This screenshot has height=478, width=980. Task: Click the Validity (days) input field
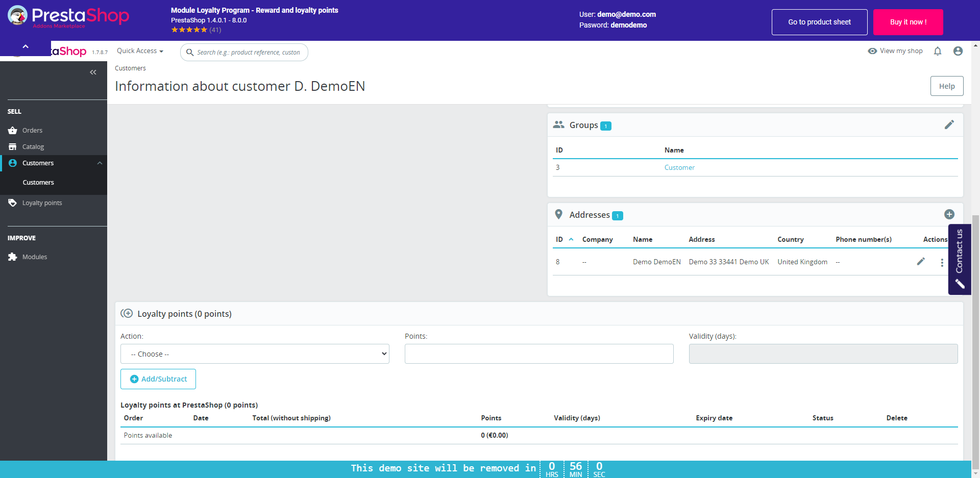click(823, 354)
